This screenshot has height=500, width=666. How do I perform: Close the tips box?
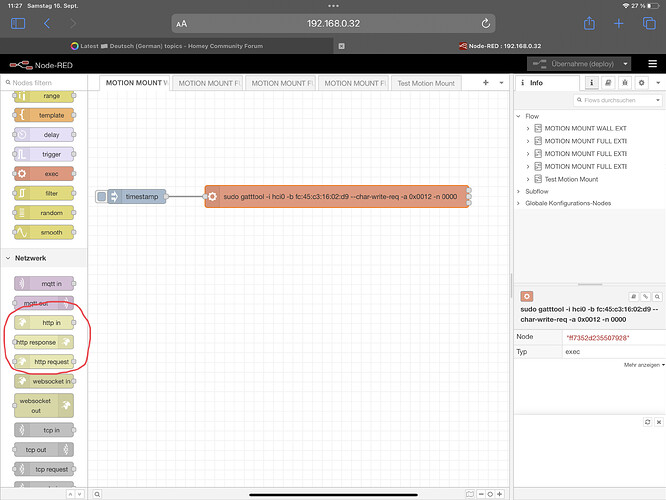(658, 422)
